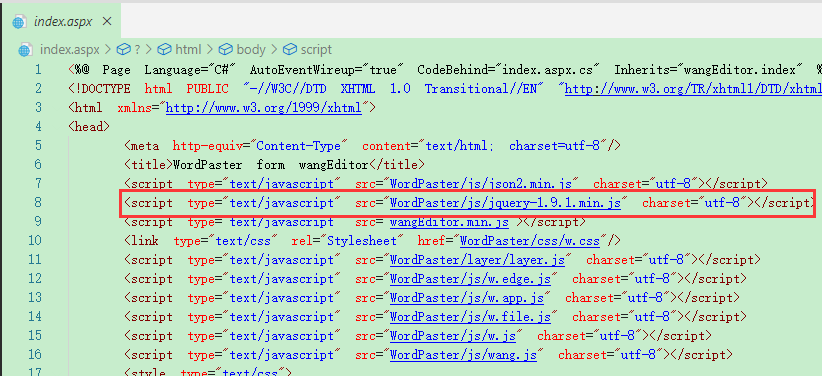Click the cube icon before html breadcrumb
This screenshot has width=822, height=376.
click(x=165, y=50)
